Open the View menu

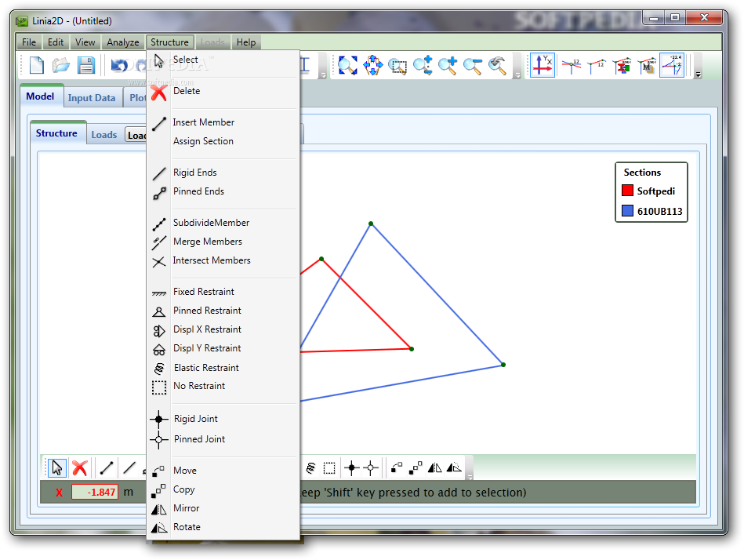tap(85, 42)
